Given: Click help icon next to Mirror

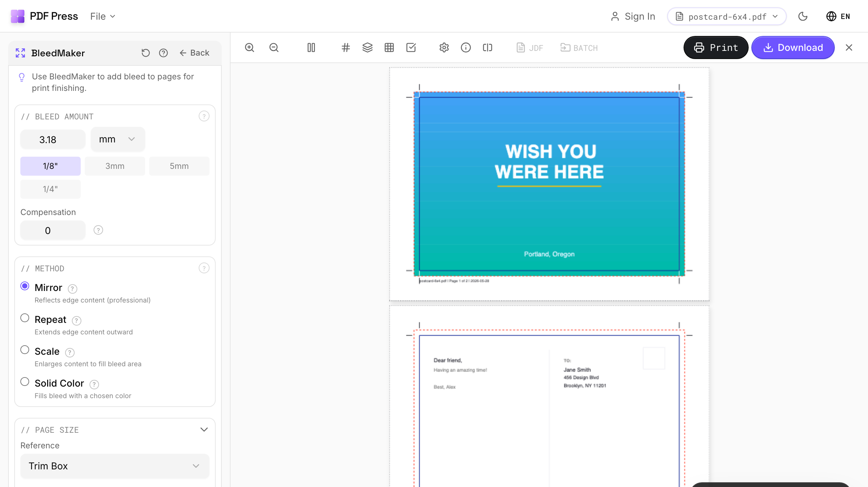Looking at the screenshot, I should click(x=73, y=289).
